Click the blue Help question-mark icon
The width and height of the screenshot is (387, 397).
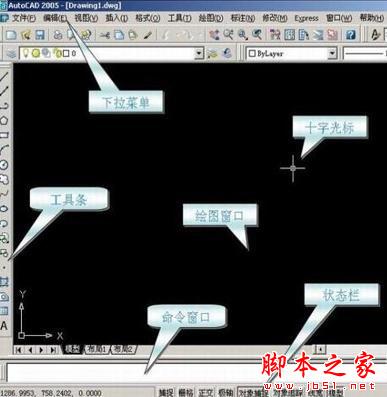(350, 35)
